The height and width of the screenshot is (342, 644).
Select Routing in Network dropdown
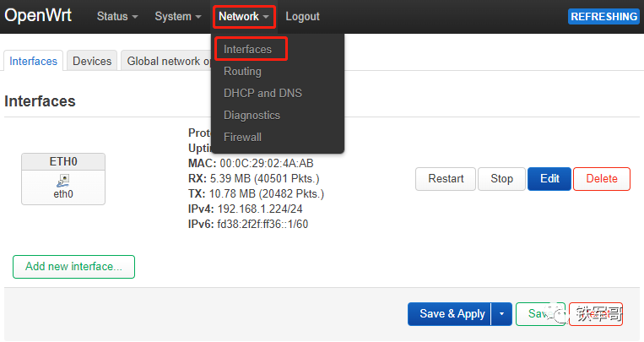coord(242,72)
